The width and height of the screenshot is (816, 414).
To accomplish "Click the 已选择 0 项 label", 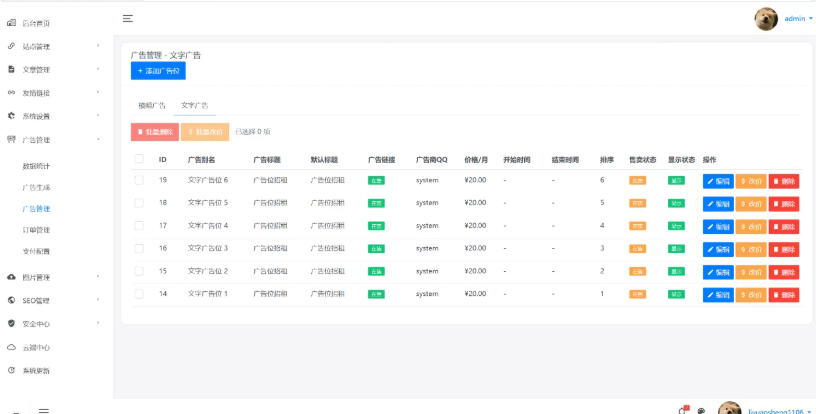I will point(252,132).
